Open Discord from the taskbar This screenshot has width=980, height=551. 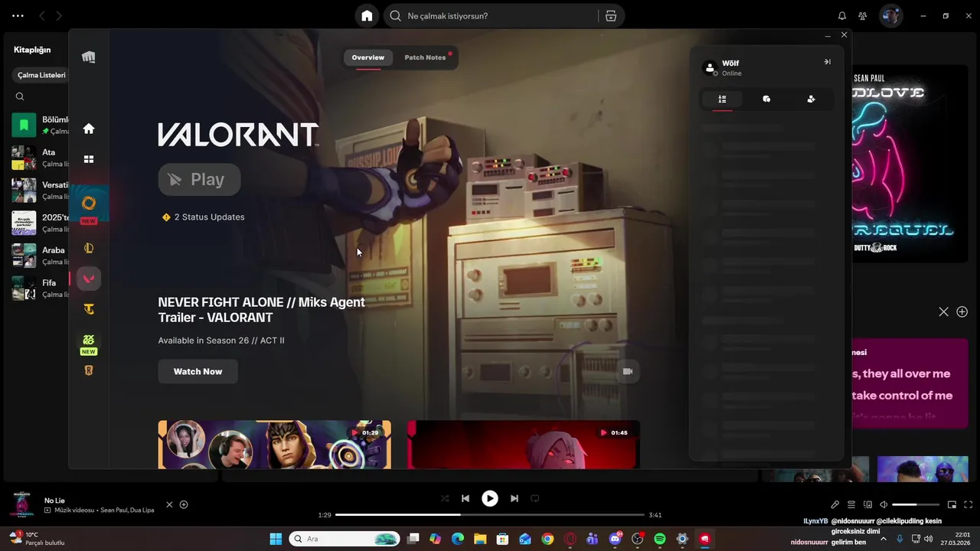(615, 539)
